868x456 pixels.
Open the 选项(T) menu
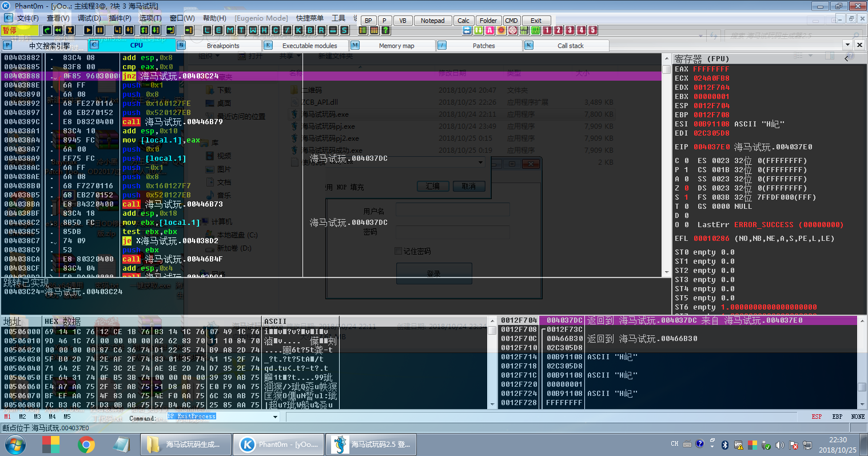pyautogui.click(x=150, y=18)
